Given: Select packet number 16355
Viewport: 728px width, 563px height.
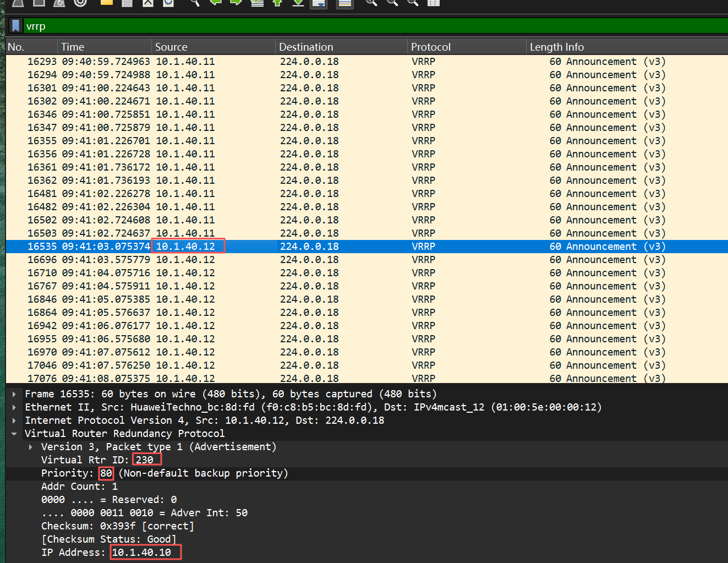Looking at the screenshot, I should tap(366, 141).
